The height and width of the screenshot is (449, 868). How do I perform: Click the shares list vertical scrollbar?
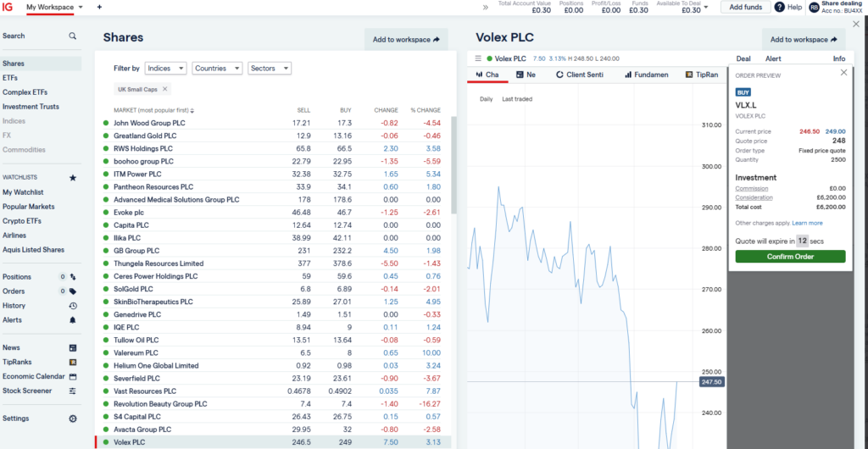point(454,165)
